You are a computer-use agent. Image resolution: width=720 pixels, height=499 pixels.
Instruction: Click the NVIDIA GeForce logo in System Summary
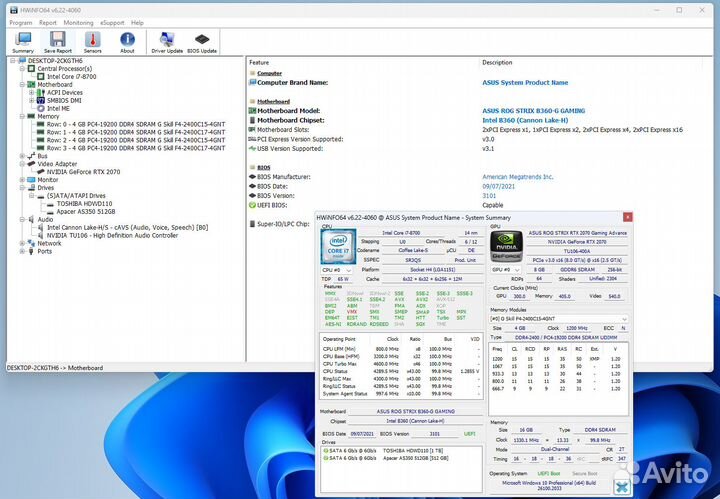point(506,247)
